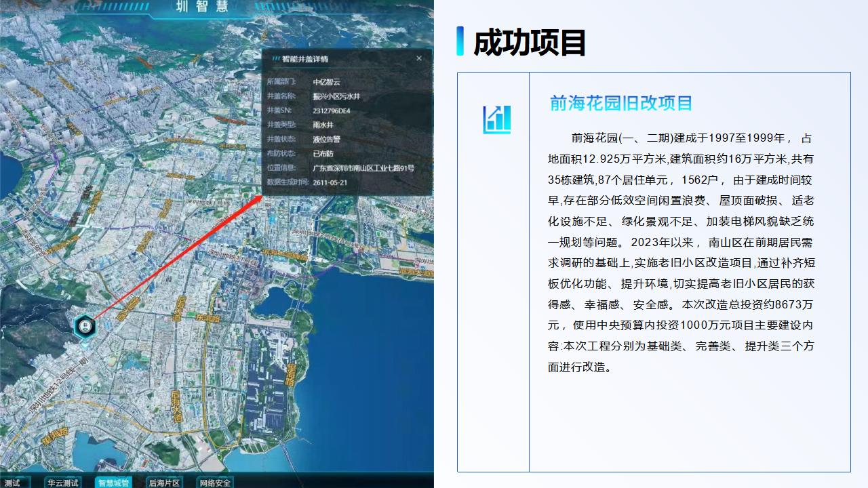868x488 pixels.
Task: Click the smart manhole cover hexagon marker
Action: tap(85, 327)
